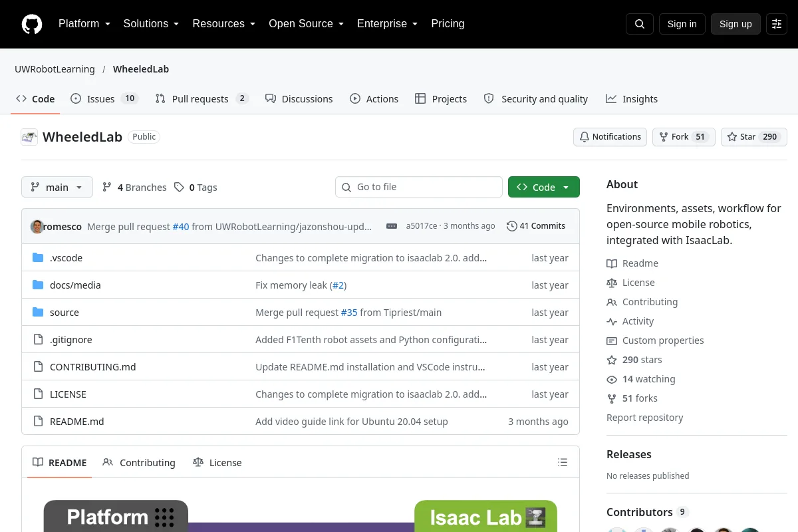Viewport: 798px width, 532px height.
Task: Click the search magnifier icon in header
Action: pyautogui.click(x=640, y=24)
